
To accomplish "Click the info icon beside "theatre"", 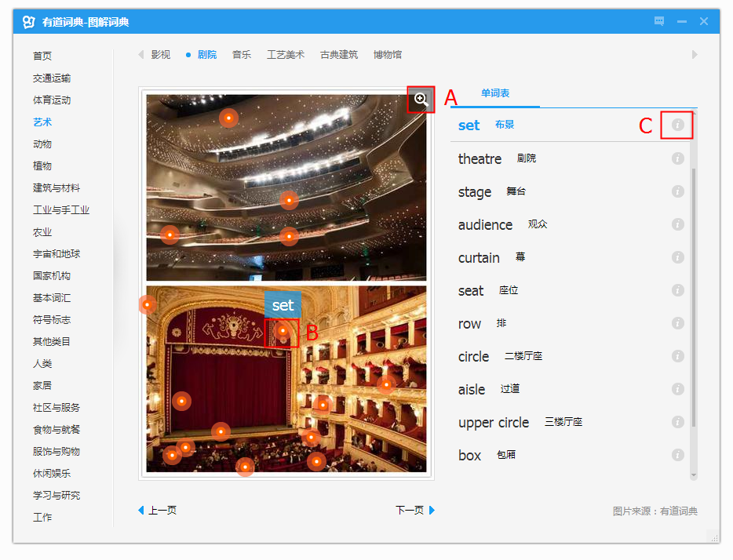I will [x=677, y=158].
